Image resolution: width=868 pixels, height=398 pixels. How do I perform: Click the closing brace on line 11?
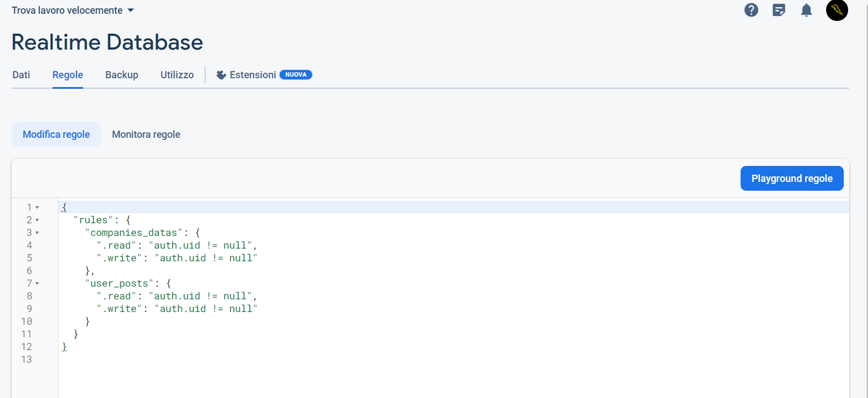[76, 334]
